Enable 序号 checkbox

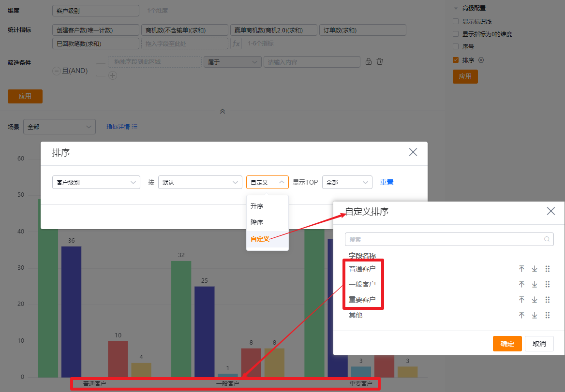click(456, 46)
